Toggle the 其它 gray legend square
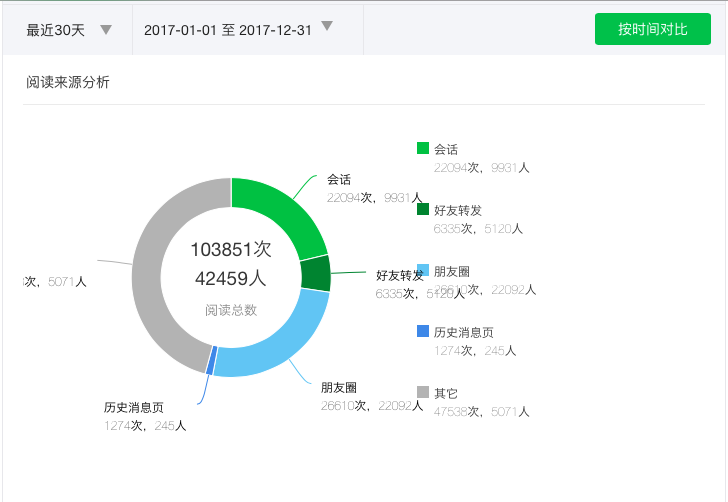This screenshot has height=502, width=728. [x=423, y=393]
